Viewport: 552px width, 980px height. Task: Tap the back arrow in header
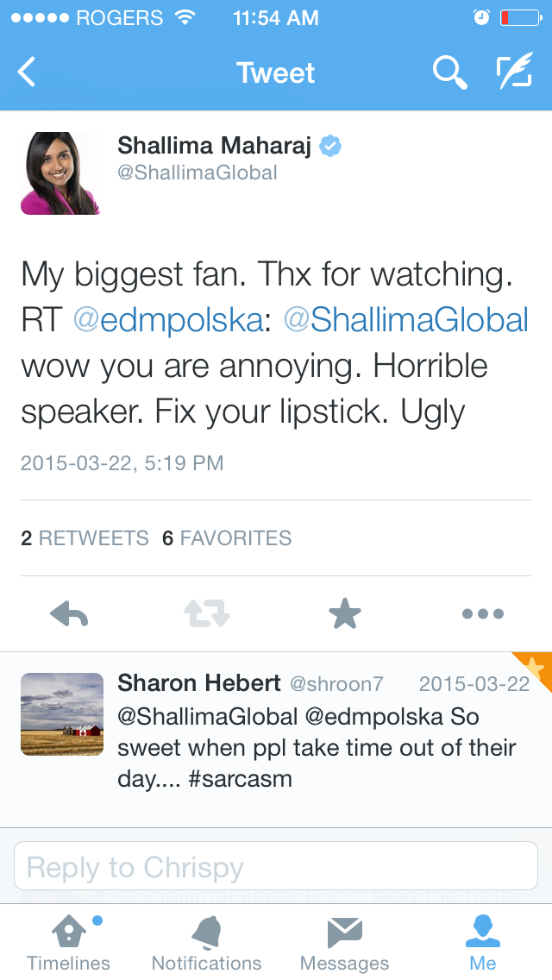point(28,72)
